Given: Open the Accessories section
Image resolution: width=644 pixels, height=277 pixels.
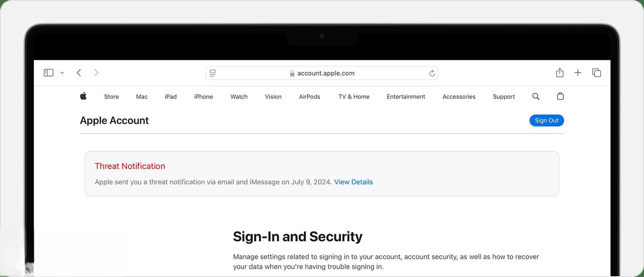Looking at the screenshot, I should [x=459, y=97].
